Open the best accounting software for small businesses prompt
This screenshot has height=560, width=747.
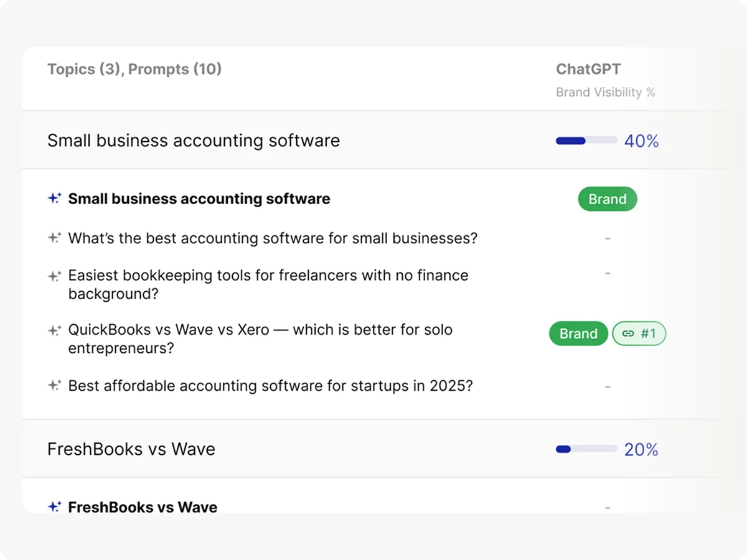click(x=273, y=238)
